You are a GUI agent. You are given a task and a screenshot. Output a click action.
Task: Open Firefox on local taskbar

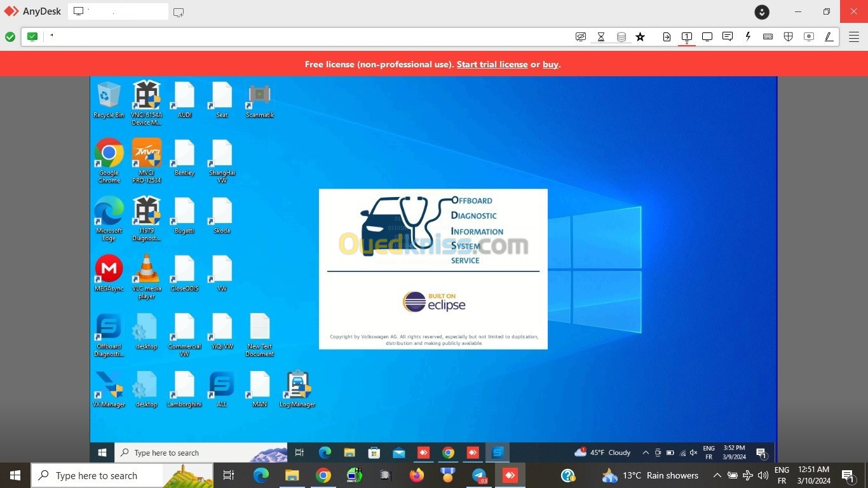pyautogui.click(x=417, y=475)
